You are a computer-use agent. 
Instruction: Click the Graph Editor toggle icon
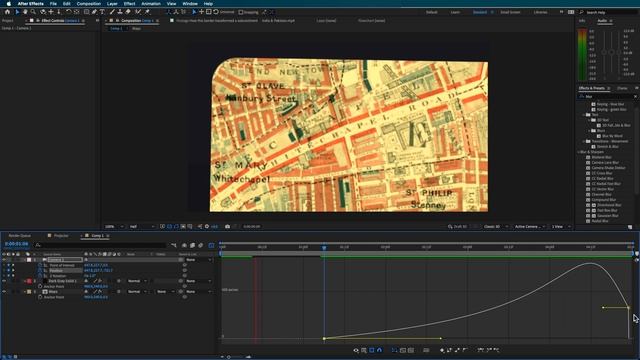click(211, 245)
